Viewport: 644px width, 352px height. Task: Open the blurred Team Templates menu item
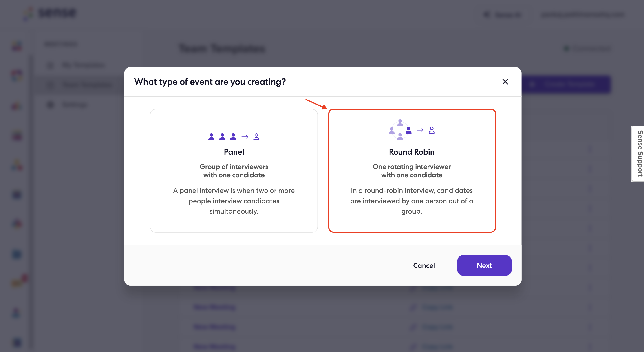point(87,85)
